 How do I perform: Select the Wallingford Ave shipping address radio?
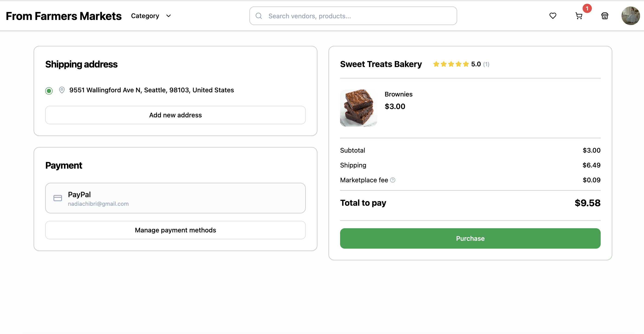[49, 90]
